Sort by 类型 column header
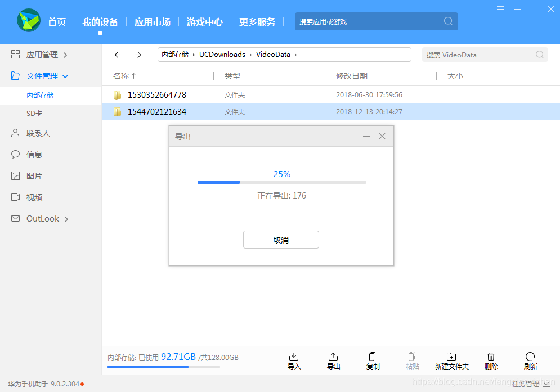560x392 pixels. (232, 76)
